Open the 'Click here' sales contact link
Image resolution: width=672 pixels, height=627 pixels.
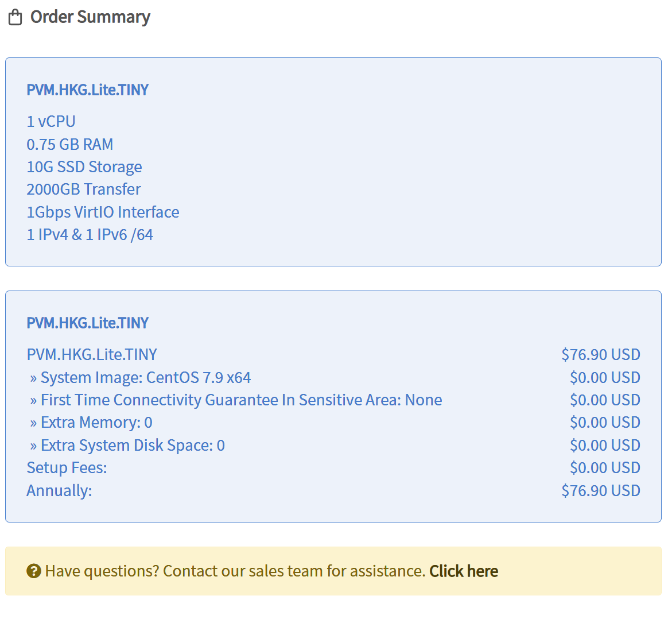[463, 571]
